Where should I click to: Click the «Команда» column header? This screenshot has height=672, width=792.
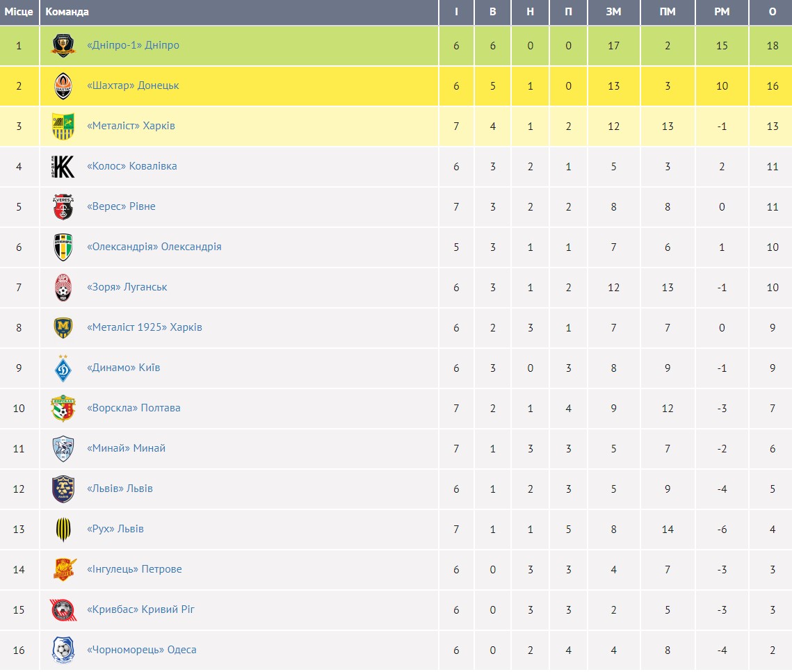pos(67,12)
